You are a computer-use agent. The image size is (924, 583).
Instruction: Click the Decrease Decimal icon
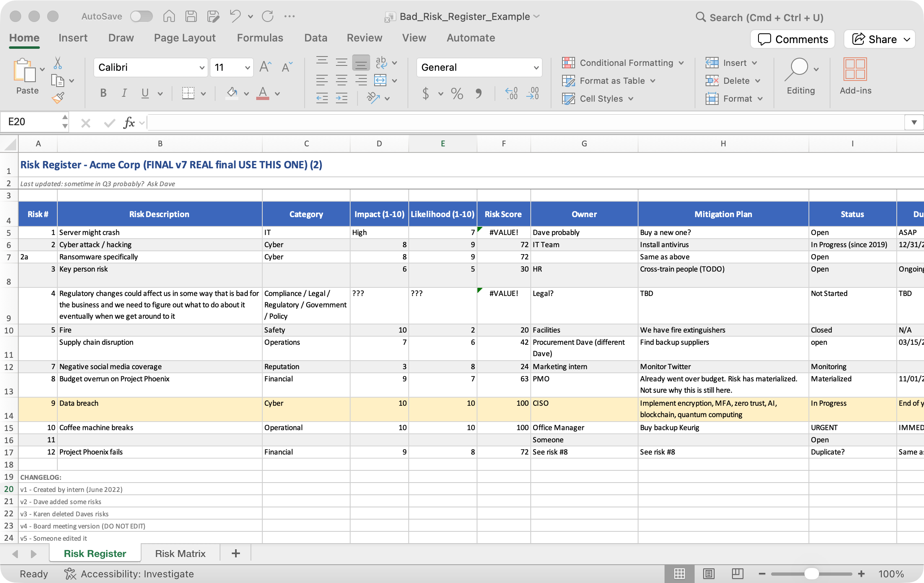tap(532, 94)
